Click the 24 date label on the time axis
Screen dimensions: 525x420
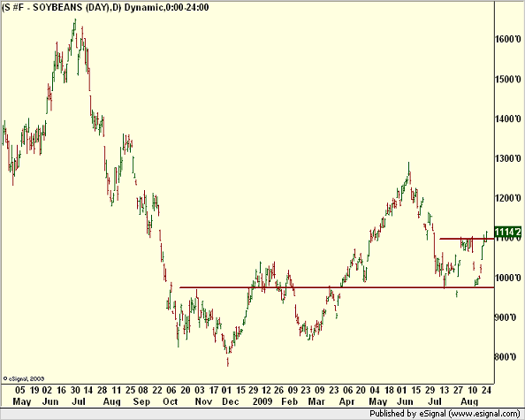[x=486, y=390]
